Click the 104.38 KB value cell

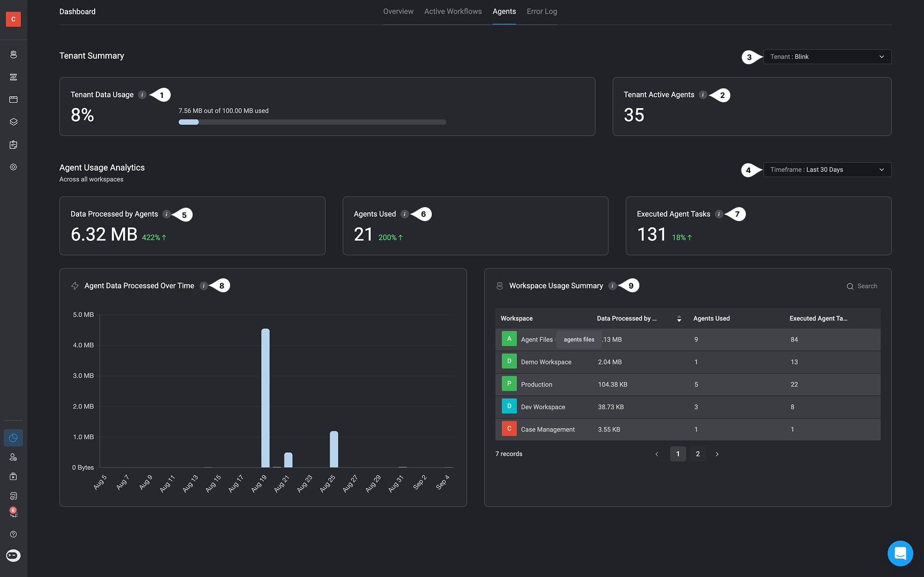[x=613, y=385]
